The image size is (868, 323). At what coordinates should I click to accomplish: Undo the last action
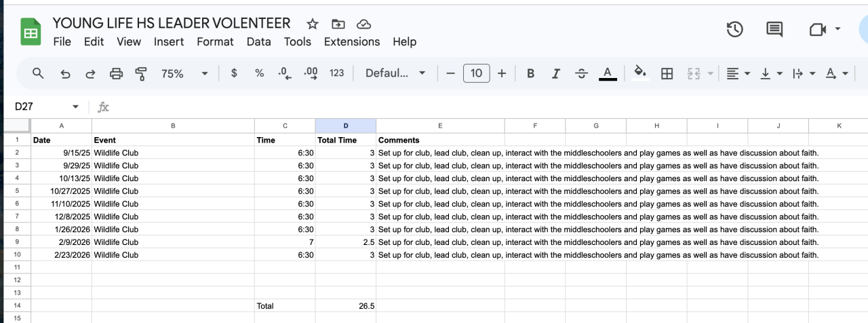tap(65, 73)
